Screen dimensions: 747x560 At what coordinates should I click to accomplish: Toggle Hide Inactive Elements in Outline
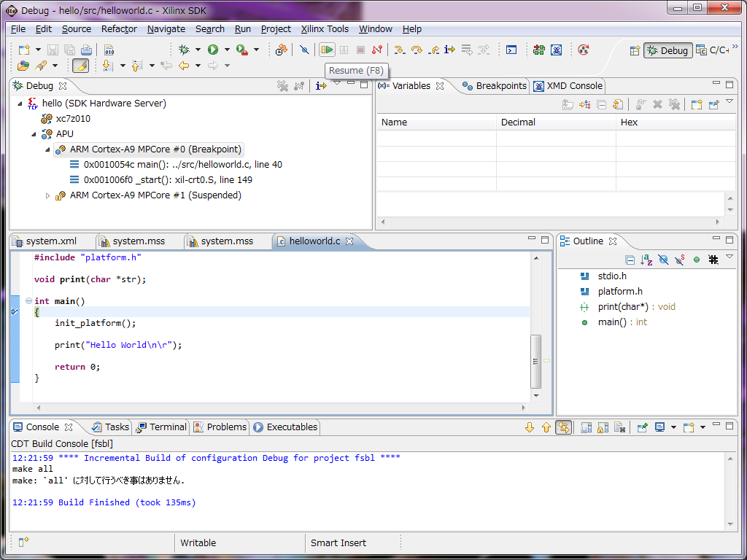tap(713, 260)
